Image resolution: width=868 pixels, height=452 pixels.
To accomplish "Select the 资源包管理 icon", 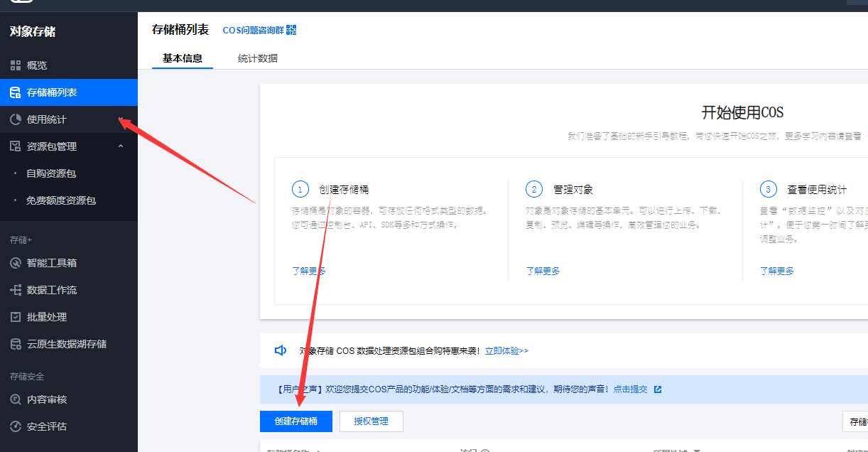I will pos(15,146).
